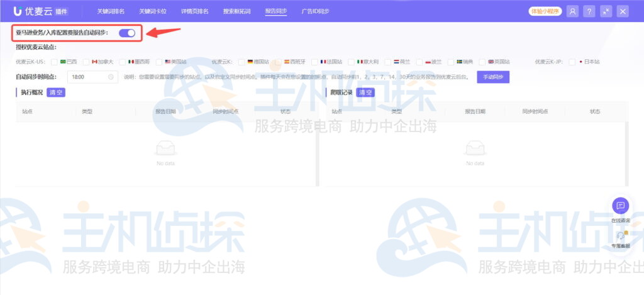Image resolution: width=644 pixels, height=295 pixels.
Task: Open the 详情页排名 tab
Action: (x=195, y=11)
